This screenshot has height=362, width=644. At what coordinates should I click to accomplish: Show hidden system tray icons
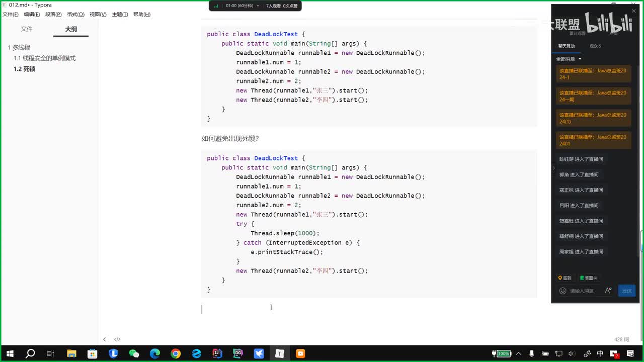(518, 353)
